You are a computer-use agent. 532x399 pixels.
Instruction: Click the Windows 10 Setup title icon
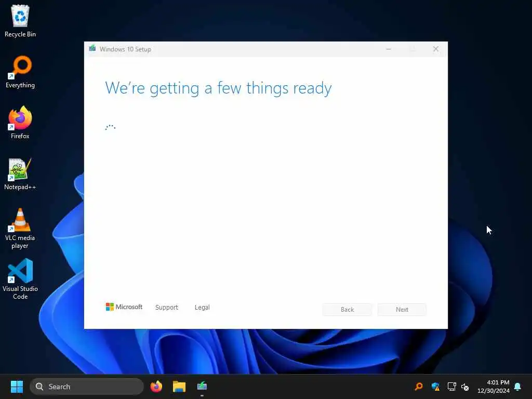click(92, 48)
